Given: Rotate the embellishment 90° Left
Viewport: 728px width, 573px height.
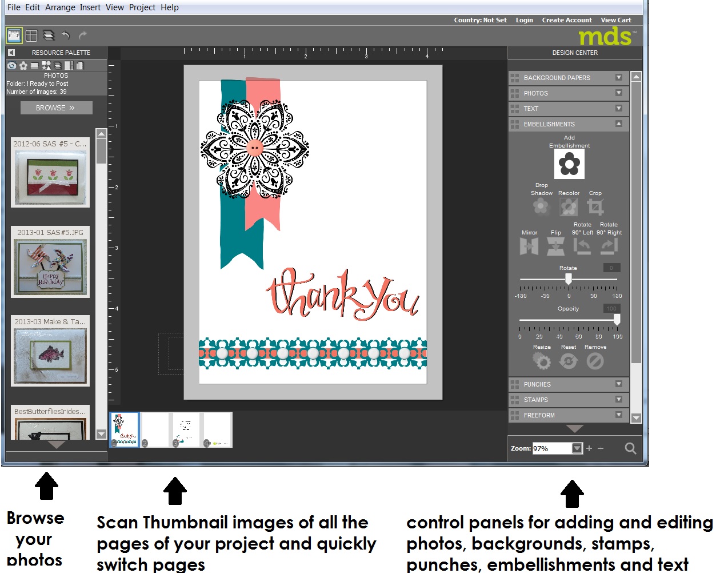Looking at the screenshot, I should 582,246.
